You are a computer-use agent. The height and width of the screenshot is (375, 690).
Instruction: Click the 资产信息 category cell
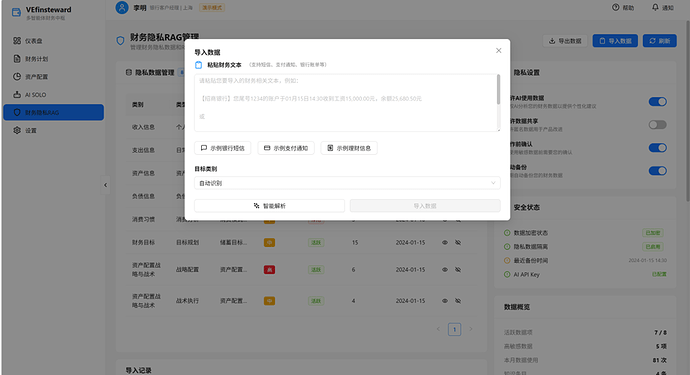pos(143,173)
